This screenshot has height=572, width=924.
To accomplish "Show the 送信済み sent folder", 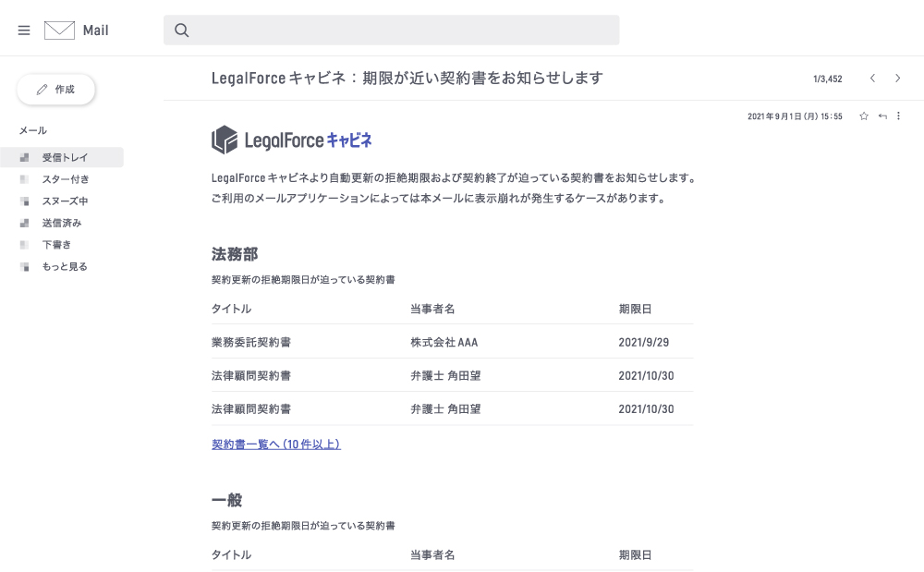I will [62, 223].
